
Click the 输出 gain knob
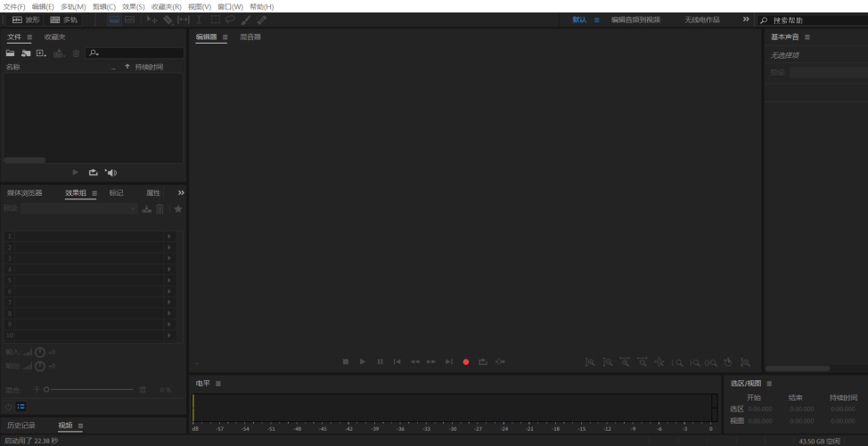pyautogui.click(x=40, y=366)
